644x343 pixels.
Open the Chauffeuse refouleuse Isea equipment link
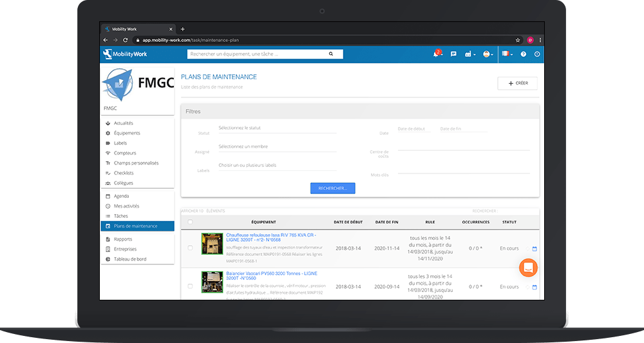tap(271, 237)
